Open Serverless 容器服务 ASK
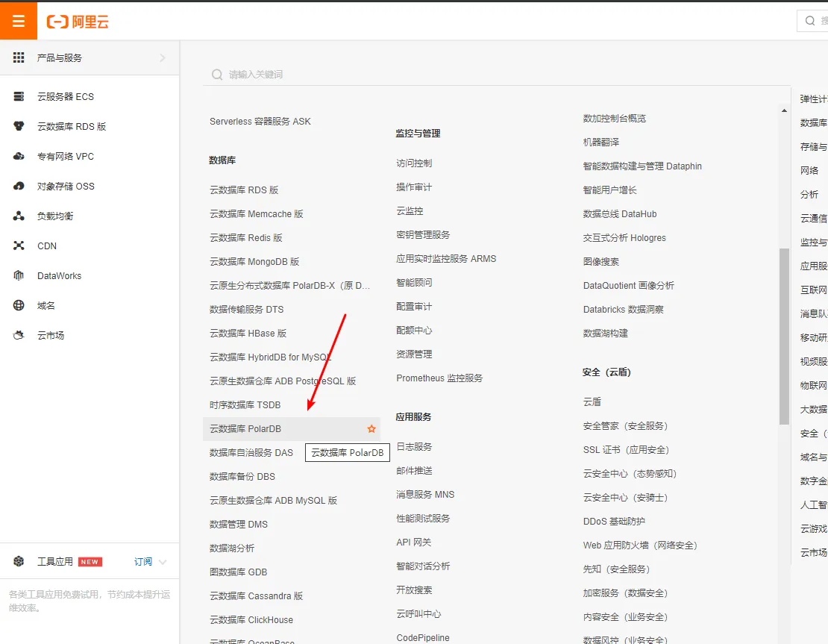The image size is (828, 644). pyautogui.click(x=260, y=121)
